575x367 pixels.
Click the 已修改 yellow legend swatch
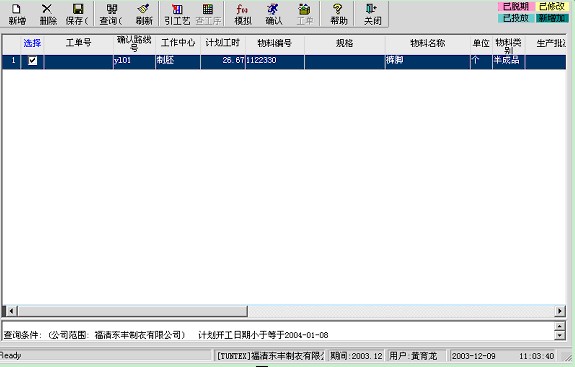click(x=552, y=7)
